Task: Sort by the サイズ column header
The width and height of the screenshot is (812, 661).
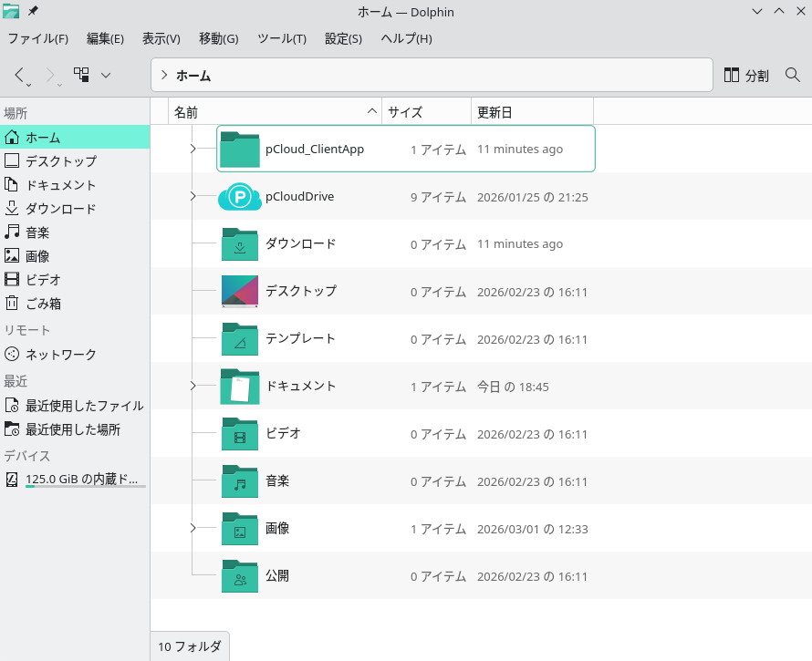Action: click(x=405, y=112)
